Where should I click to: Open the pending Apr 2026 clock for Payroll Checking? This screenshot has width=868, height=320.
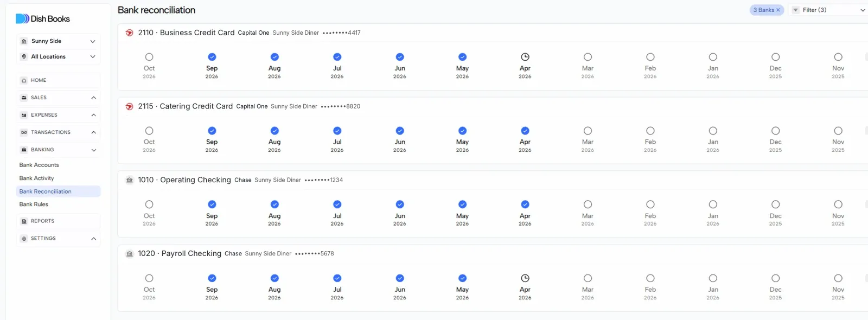pos(525,278)
